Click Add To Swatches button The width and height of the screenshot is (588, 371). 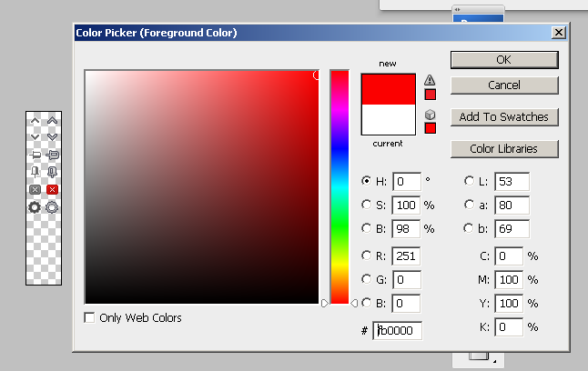tap(503, 116)
